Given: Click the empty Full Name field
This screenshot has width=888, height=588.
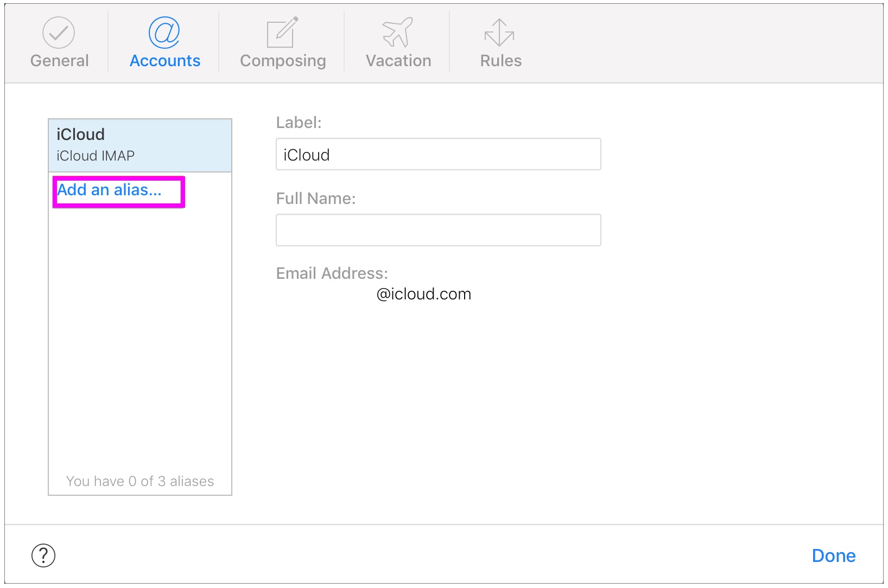Looking at the screenshot, I should pyautogui.click(x=438, y=230).
